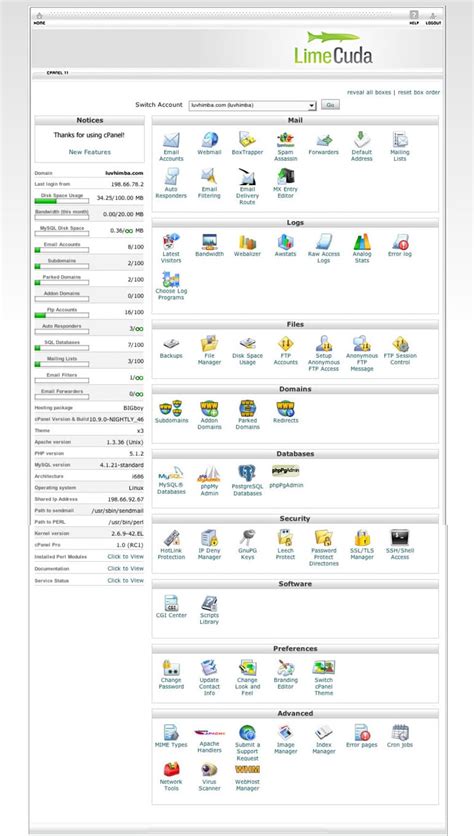The height and width of the screenshot is (836, 474).
Task: Open Email Filtering
Action: point(209,183)
